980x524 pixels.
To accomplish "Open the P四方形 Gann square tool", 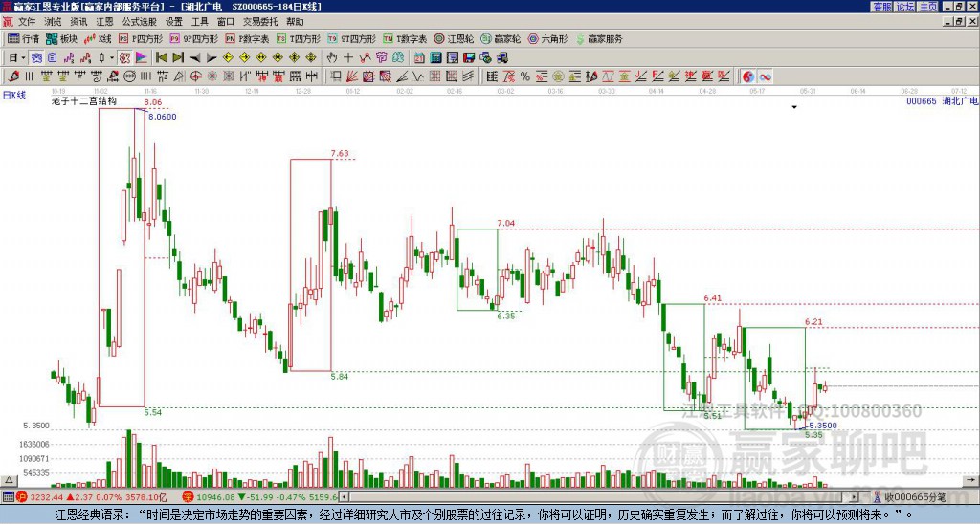I will pyautogui.click(x=141, y=38).
